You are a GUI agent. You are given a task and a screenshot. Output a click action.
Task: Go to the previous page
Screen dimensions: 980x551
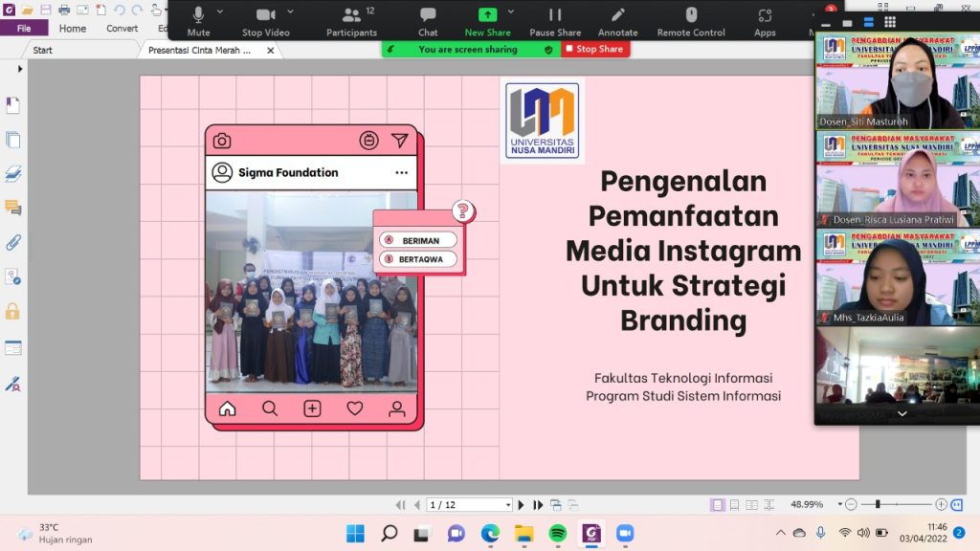tap(417, 505)
